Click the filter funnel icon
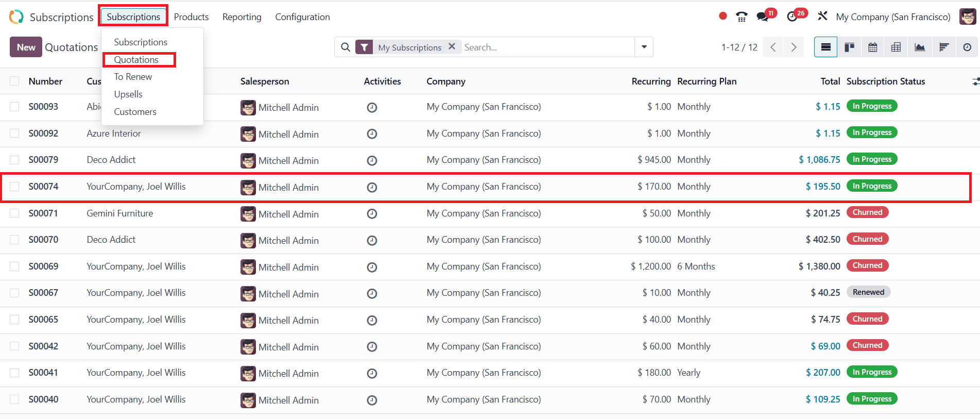This screenshot has width=980, height=419. pyautogui.click(x=364, y=47)
